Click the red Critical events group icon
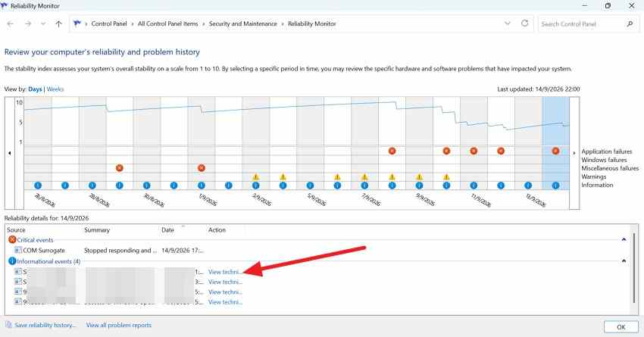This screenshot has width=644, height=337. [x=12, y=240]
